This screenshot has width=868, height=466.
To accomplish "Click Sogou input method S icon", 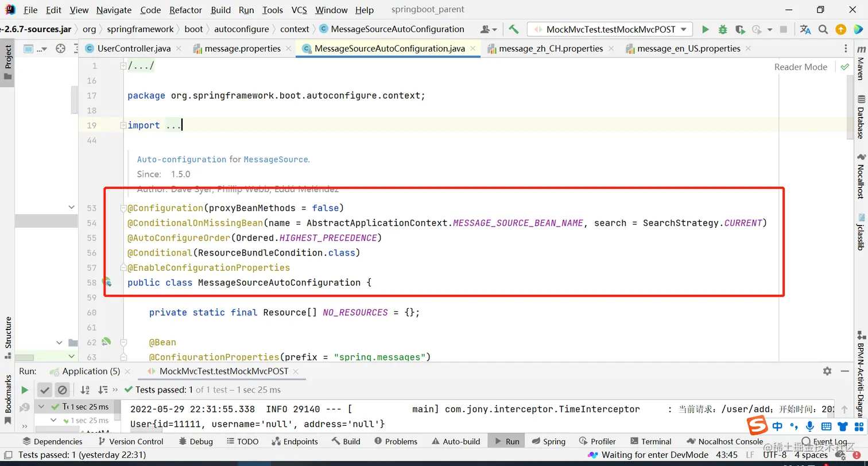I will coord(757,425).
